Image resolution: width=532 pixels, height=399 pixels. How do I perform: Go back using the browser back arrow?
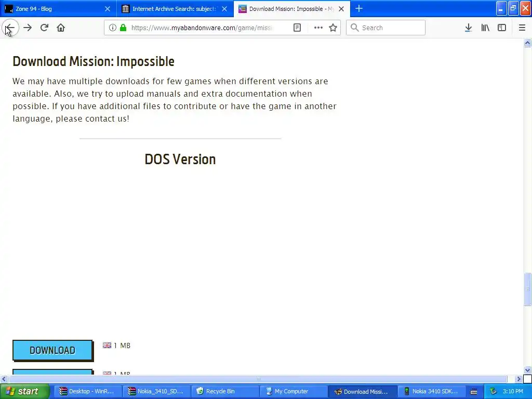pos(10,28)
